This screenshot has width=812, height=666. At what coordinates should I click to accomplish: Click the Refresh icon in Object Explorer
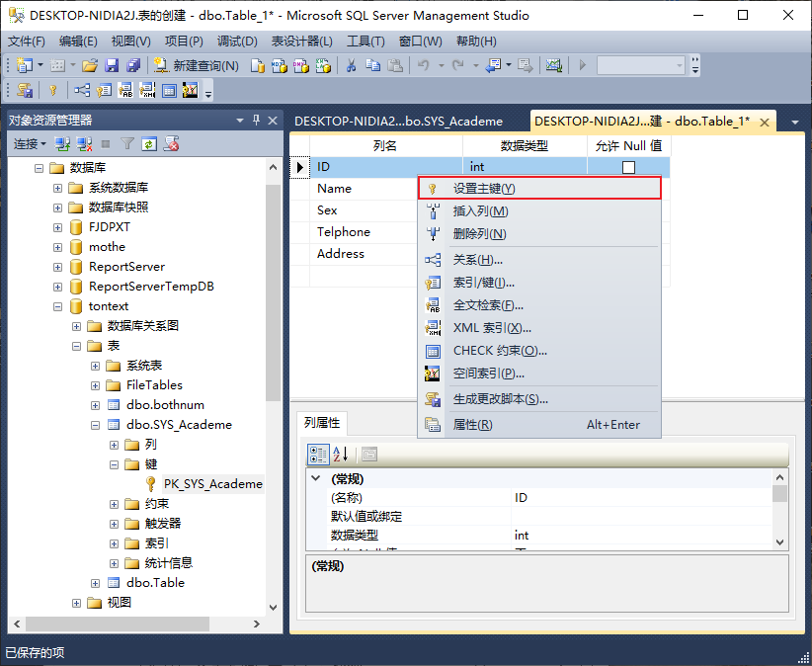(149, 144)
